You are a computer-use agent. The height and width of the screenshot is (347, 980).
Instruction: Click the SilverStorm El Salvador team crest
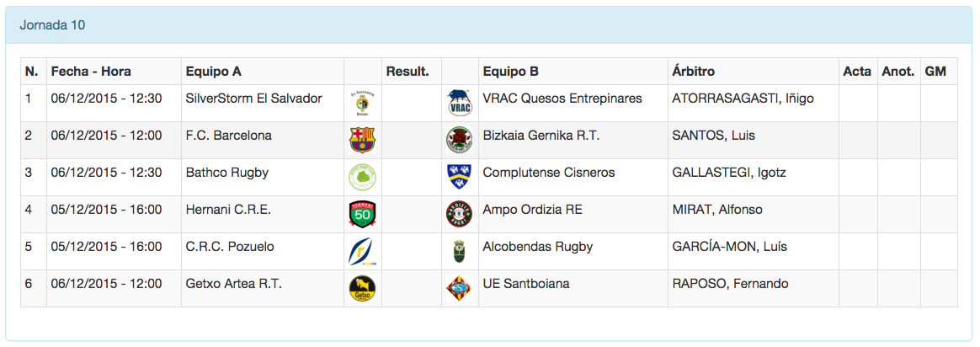(362, 103)
